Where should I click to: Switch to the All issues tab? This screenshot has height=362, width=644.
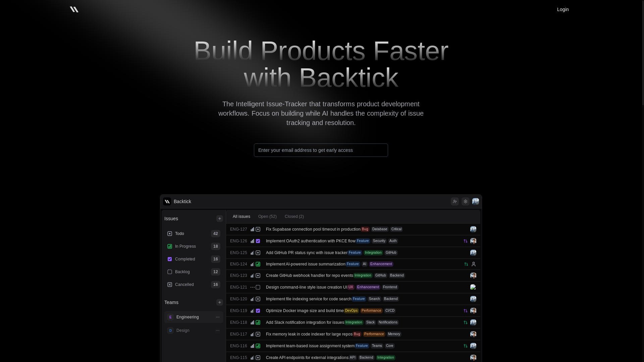point(241,217)
